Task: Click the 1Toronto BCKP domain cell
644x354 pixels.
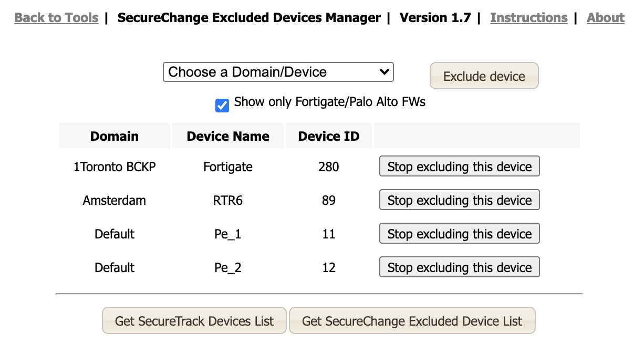Action: tap(115, 166)
